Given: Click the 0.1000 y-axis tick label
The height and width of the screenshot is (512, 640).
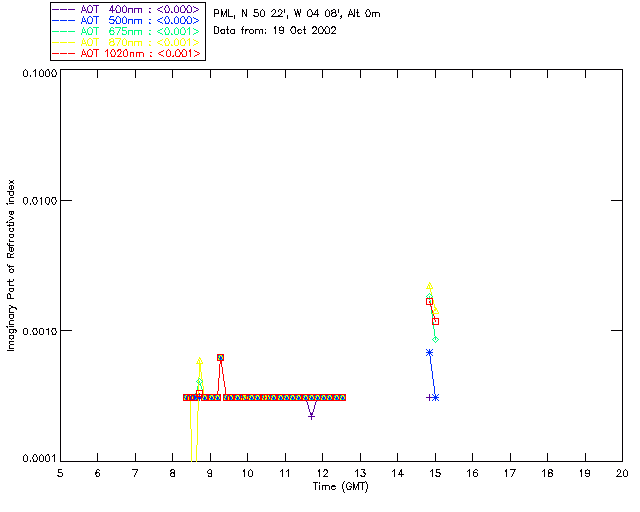Looking at the screenshot, I should point(40,73).
